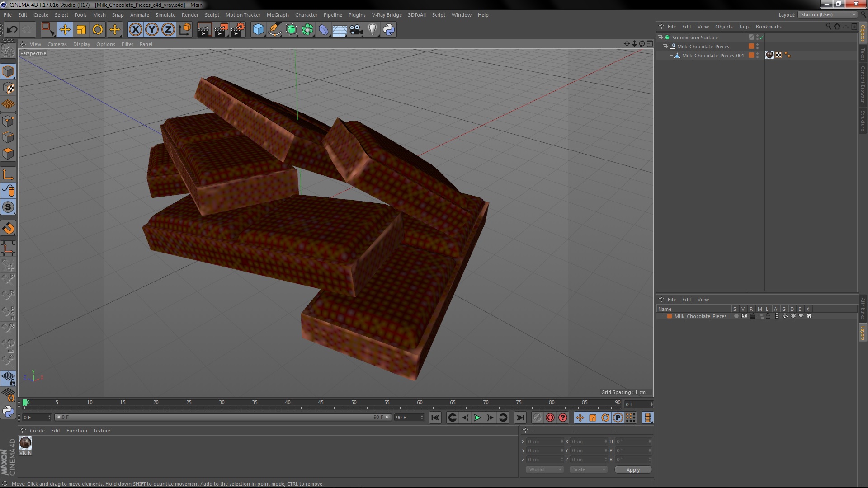The height and width of the screenshot is (488, 868).
Task: Open the Bend deformer icon
Action: pyautogui.click(x=324, y=30)
